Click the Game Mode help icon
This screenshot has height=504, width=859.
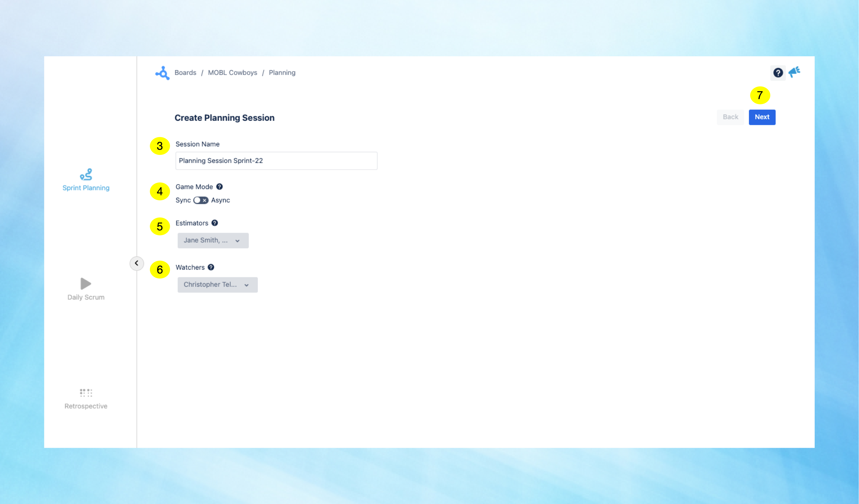220,186
